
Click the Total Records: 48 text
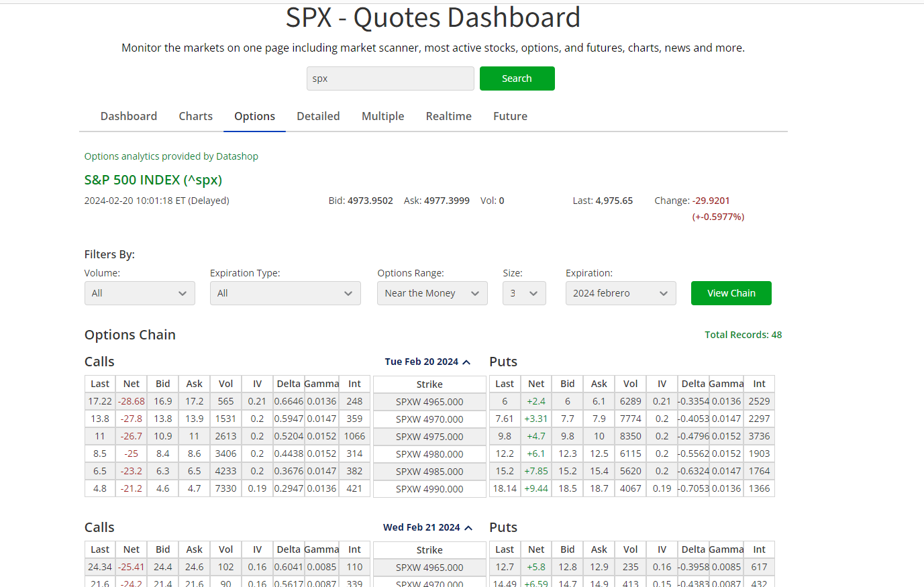tap(743, 335)
